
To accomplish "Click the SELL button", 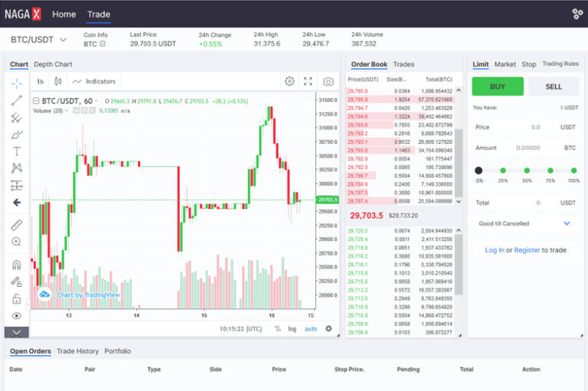I will point(554,86).
